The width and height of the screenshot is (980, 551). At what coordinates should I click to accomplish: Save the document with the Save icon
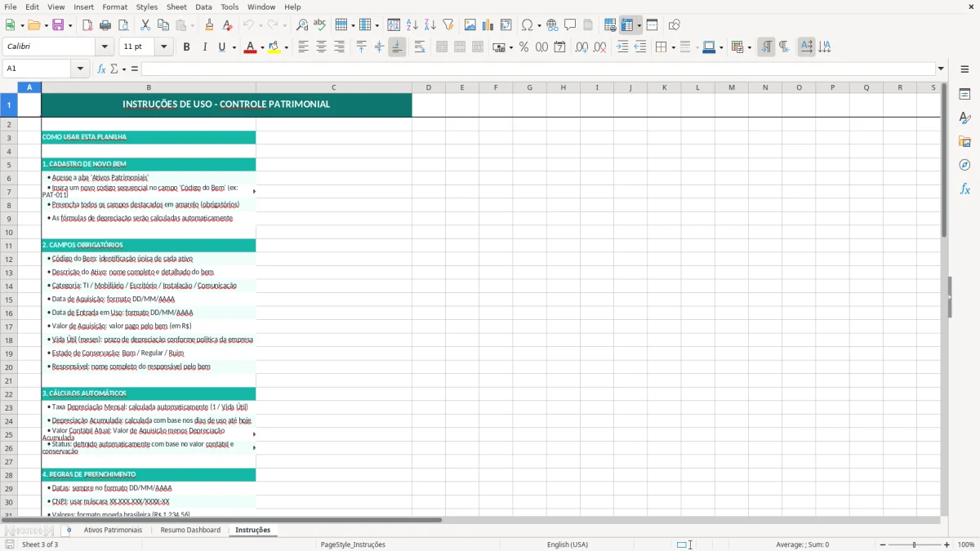[x=58, y=25]
